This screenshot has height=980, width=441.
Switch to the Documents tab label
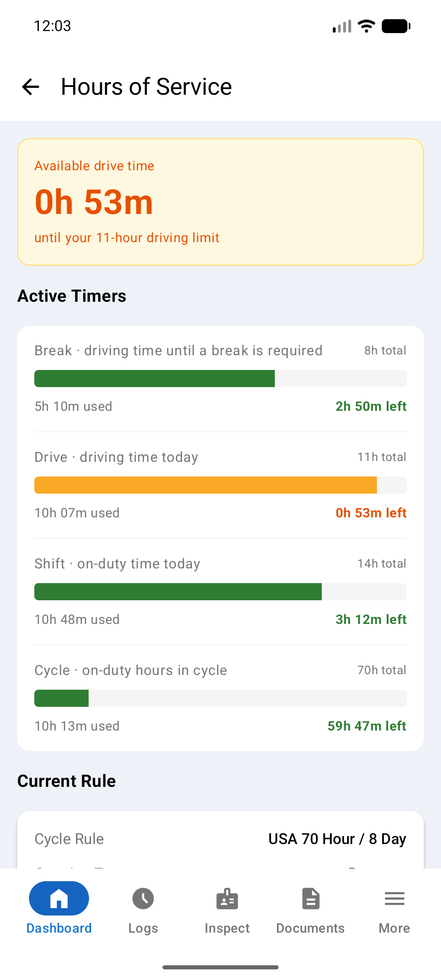tap(310, 928)
